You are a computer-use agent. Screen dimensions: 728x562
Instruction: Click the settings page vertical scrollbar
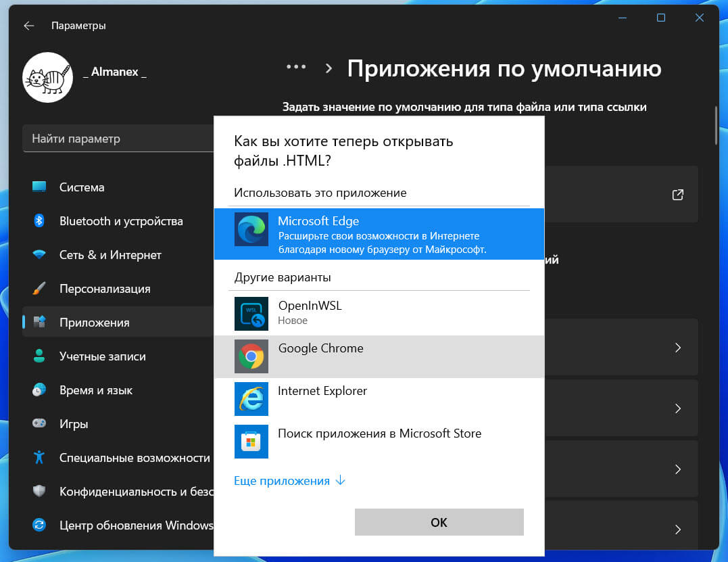coord(716,125)
